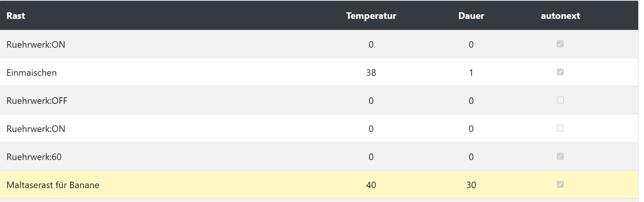Click the Dauer column header
This screenshot has height=202, width=644.
(x=471, y=16)
